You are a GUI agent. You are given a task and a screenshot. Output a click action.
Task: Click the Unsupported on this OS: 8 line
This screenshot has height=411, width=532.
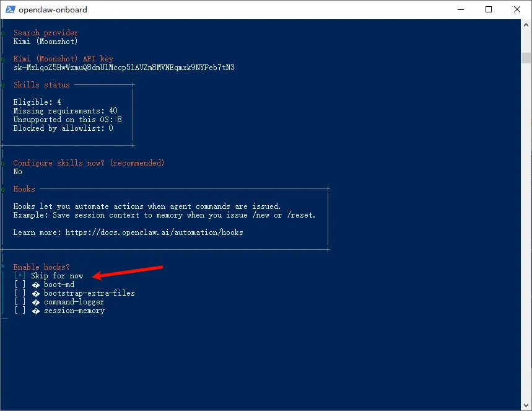pyautogui.click(x=68, y=119)
